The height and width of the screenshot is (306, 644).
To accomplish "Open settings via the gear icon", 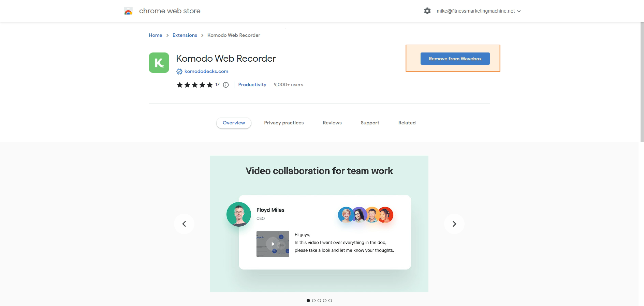I will pos(427,11).
